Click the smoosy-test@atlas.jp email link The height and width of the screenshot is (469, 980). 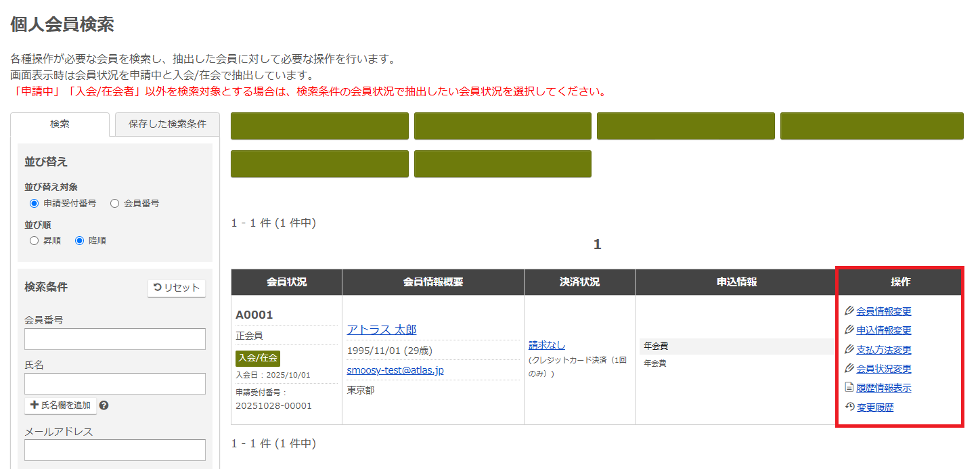(x=395, y=370)
